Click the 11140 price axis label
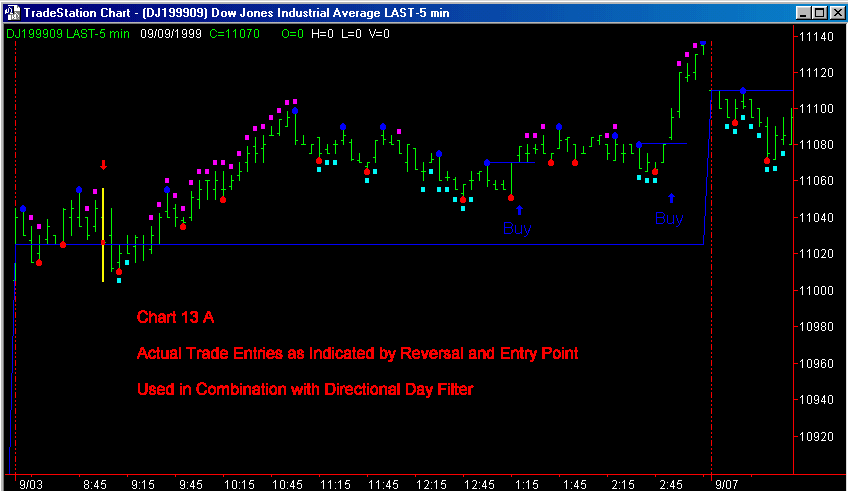This screenshot has height=491, width=848. [817, 37]
